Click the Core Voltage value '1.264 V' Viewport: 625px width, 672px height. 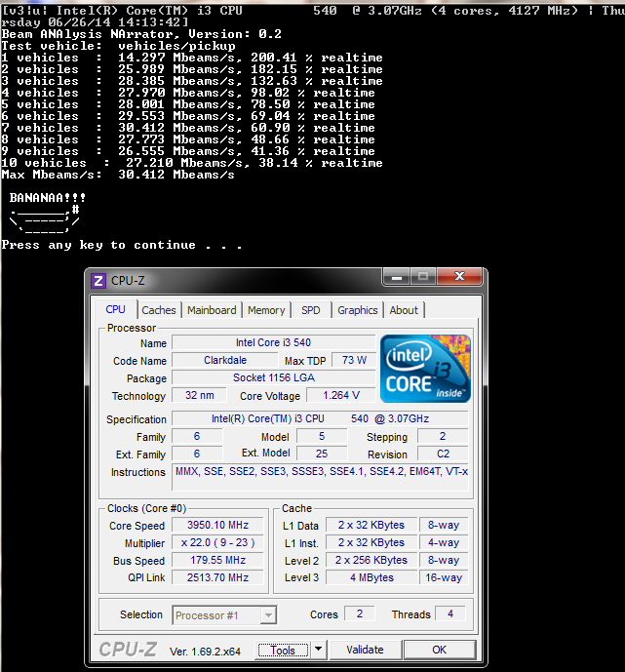pos(341,396)
